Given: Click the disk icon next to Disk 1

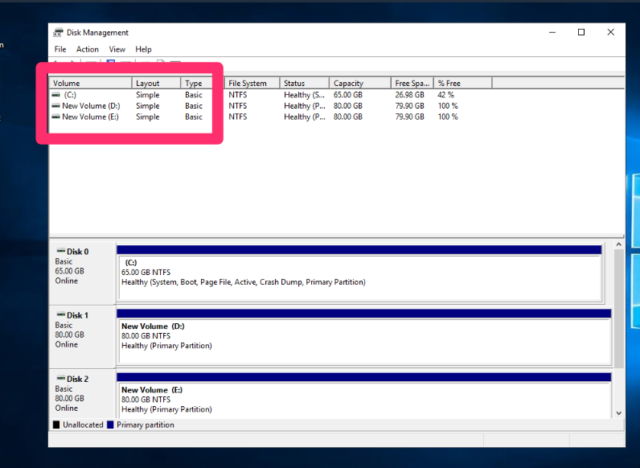Looking at the screenshot, I should [61, 314].
